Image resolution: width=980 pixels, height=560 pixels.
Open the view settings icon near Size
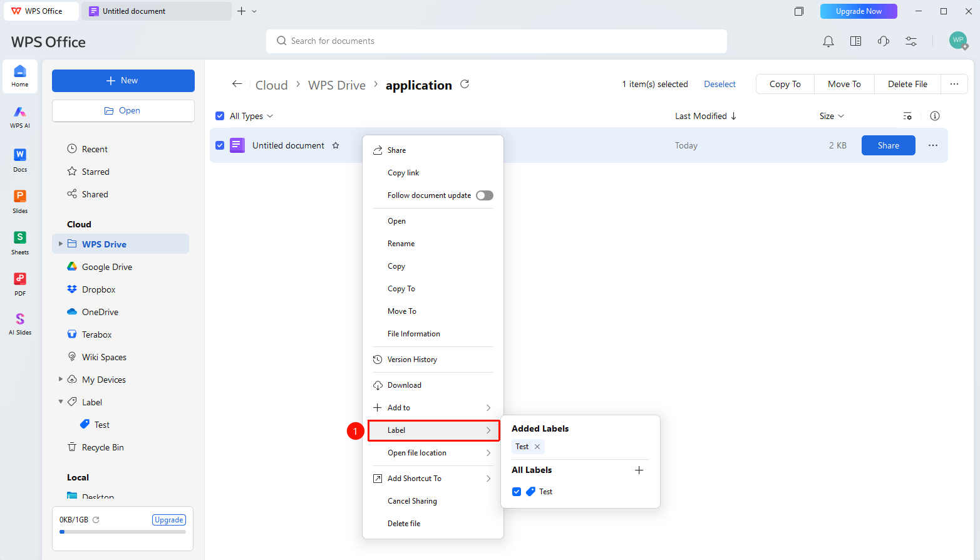907,116
